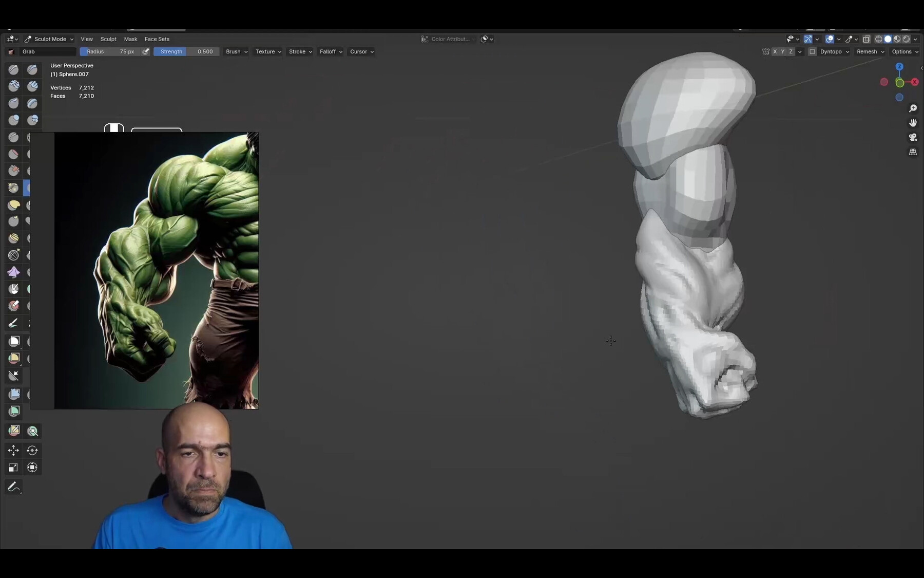Open the Remesh dropdown
The height and width of the screenshot is (578, 924).
pyautogui.click(x=871, y=52)
